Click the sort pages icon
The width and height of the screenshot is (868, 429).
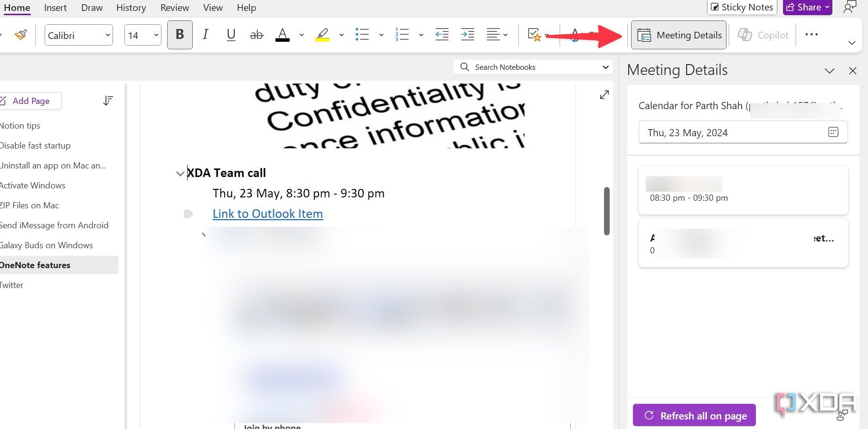[108, 101]
